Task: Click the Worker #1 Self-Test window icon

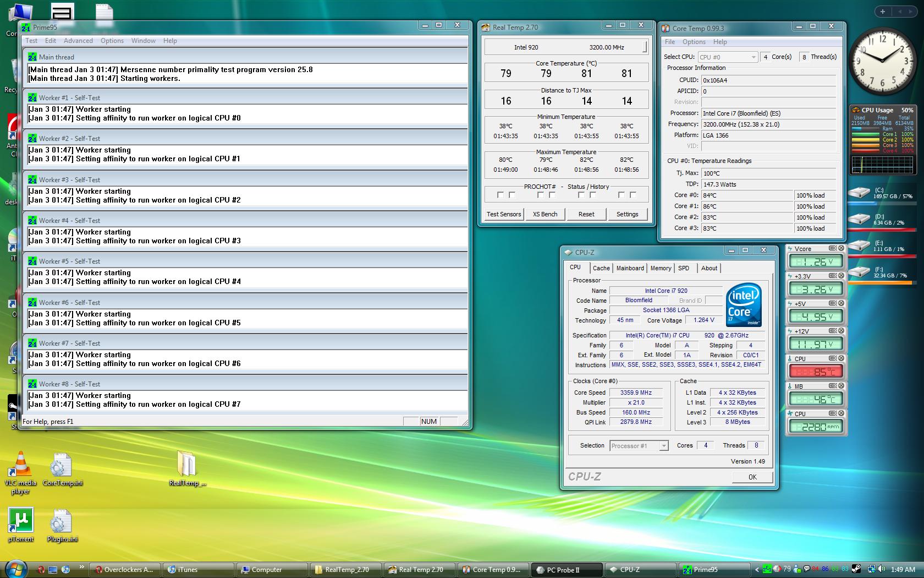Action: (32, 97)
